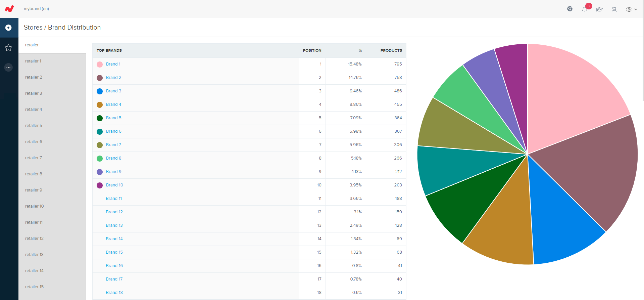The image size is (644, 300).
Task: Click the POSITION column header
Action: (312, 50)
